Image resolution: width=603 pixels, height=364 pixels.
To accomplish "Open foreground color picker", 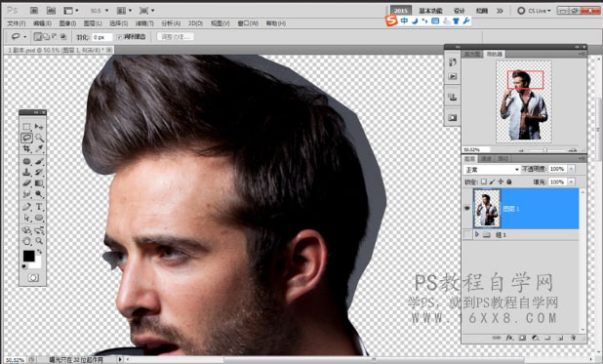I will [x=28, y=256].
